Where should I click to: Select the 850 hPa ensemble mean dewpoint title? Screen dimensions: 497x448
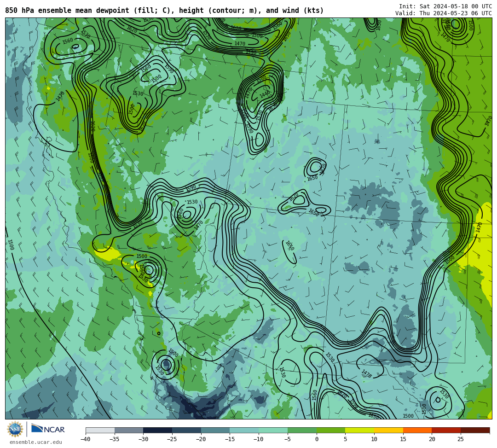click(164, 11)
